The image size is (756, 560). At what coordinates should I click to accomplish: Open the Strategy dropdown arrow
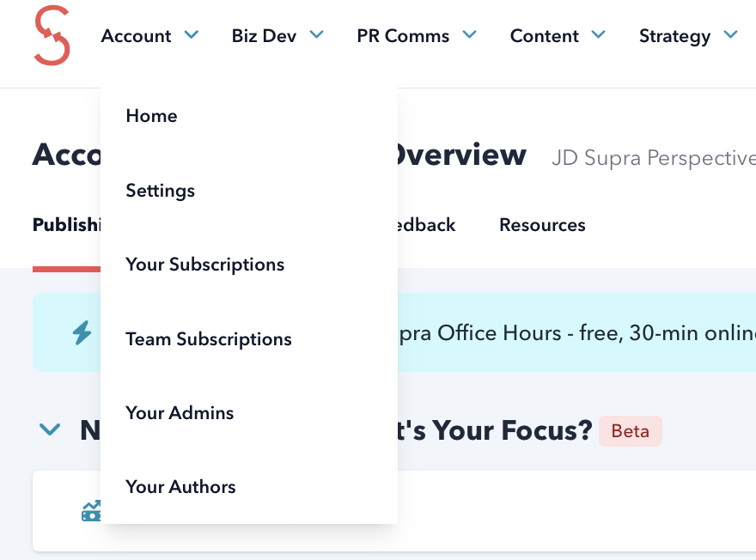pyautogui.click(x=731, y=35)
